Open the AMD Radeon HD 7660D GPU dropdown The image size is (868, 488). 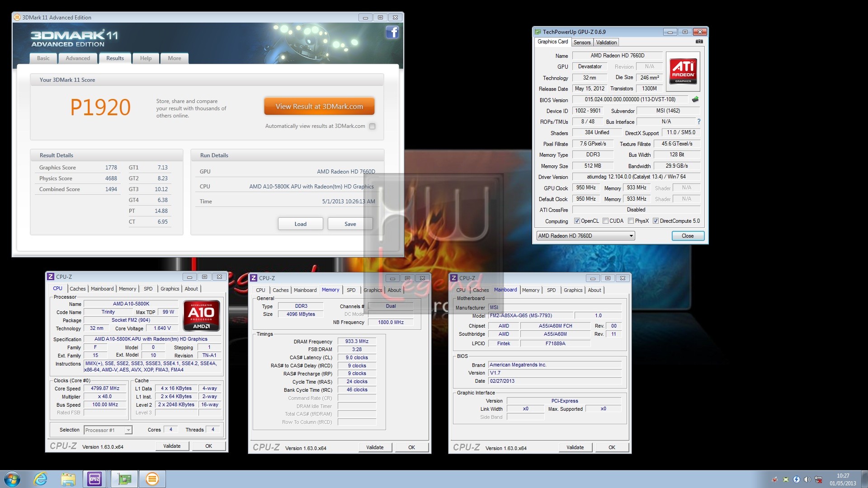click(x=586, y=236)
